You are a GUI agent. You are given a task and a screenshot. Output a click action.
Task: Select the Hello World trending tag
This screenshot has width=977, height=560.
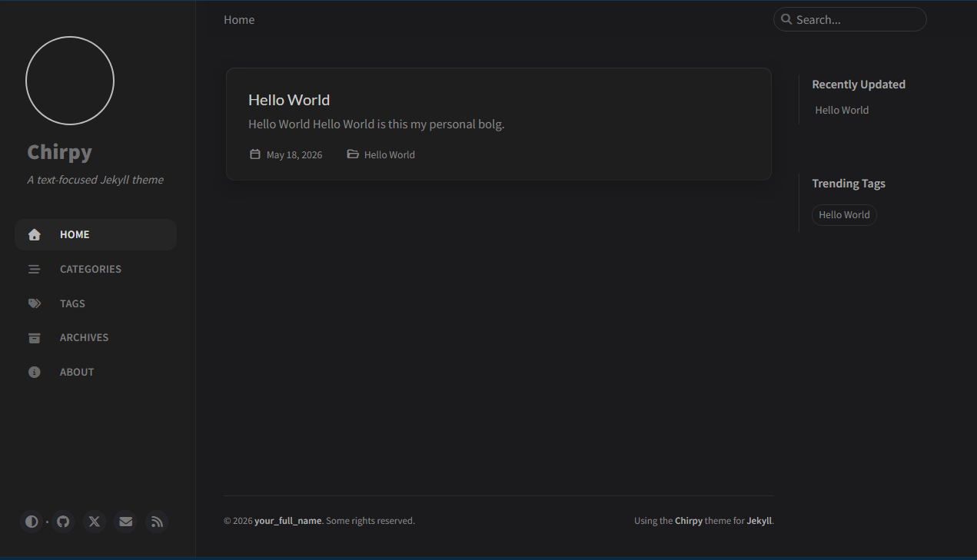[x=844, y=215]
